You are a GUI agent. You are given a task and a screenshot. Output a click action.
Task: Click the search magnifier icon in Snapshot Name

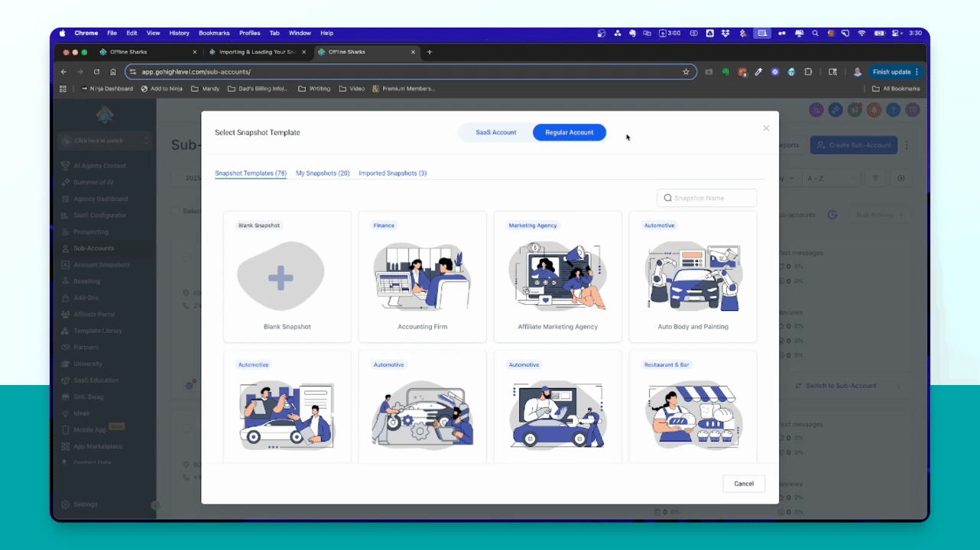667,198
